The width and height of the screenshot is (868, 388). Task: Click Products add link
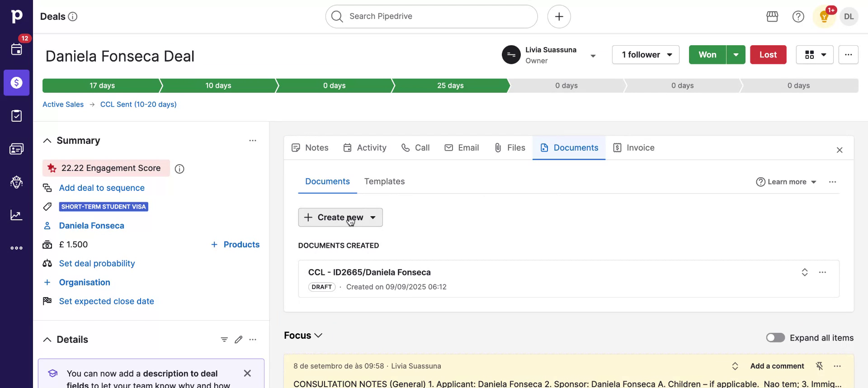pos(236,245)
